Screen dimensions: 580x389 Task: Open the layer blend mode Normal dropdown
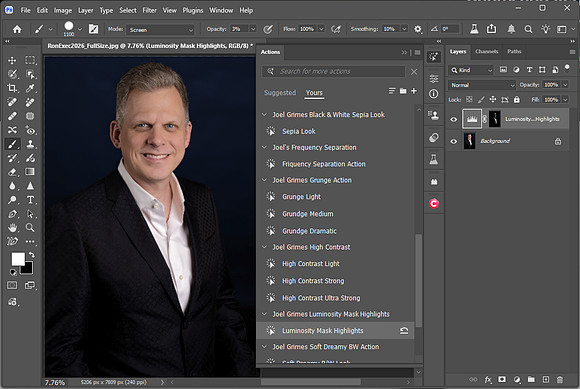pos(482,85)
